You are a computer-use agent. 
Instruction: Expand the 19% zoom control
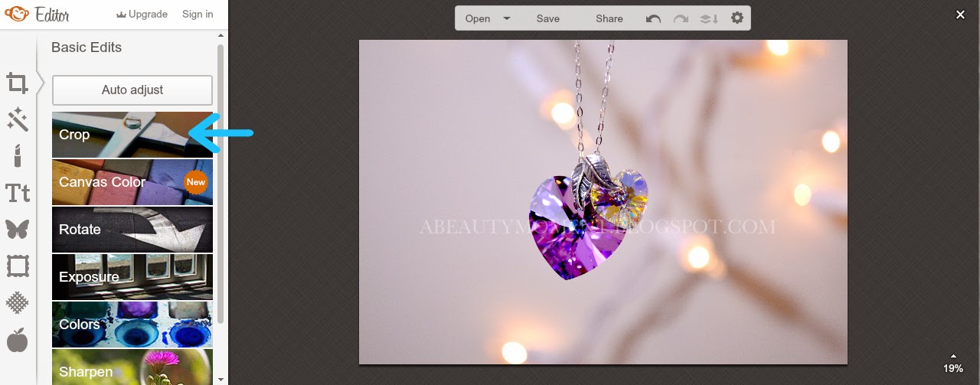pos(953,364)
